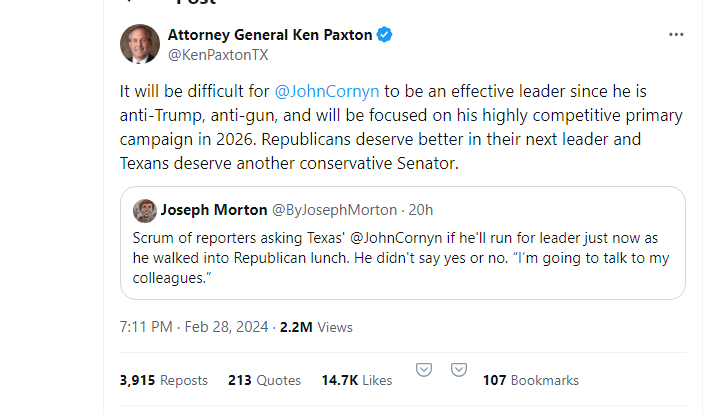View the 2.2M Views analytics
The height and width of the screenshot is (414, 706).
[316, 327]
